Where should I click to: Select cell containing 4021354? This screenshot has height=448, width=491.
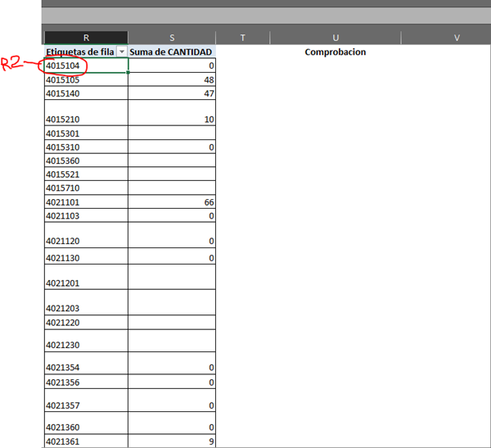tap(86, 363)
